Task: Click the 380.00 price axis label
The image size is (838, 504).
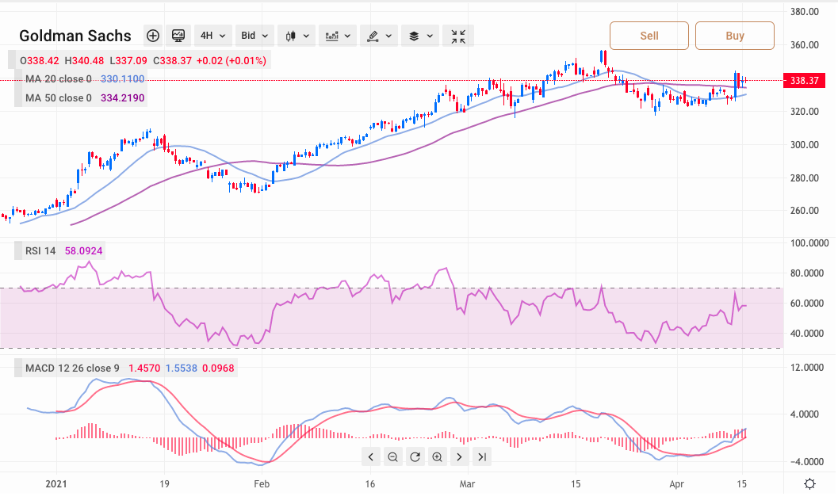Action: pos(805,12)
